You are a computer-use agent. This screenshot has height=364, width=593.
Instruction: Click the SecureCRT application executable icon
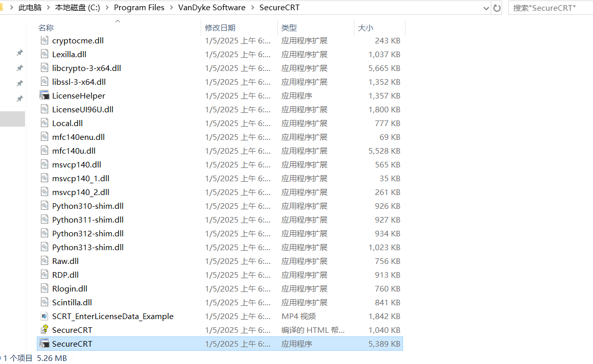(x=44, y=344)
